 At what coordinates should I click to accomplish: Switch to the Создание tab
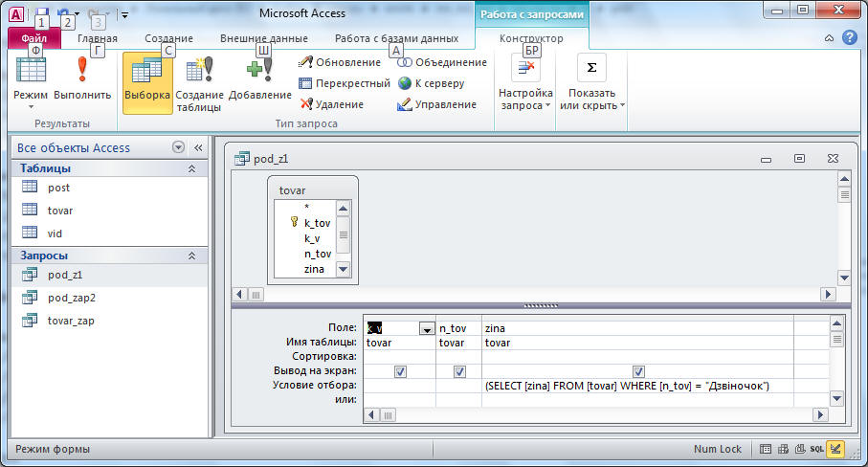click(168, 38)
